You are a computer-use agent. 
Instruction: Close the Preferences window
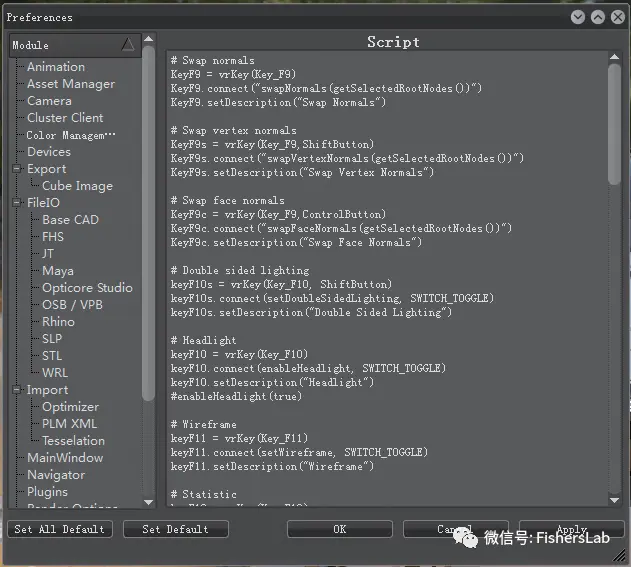coord(618,17)
